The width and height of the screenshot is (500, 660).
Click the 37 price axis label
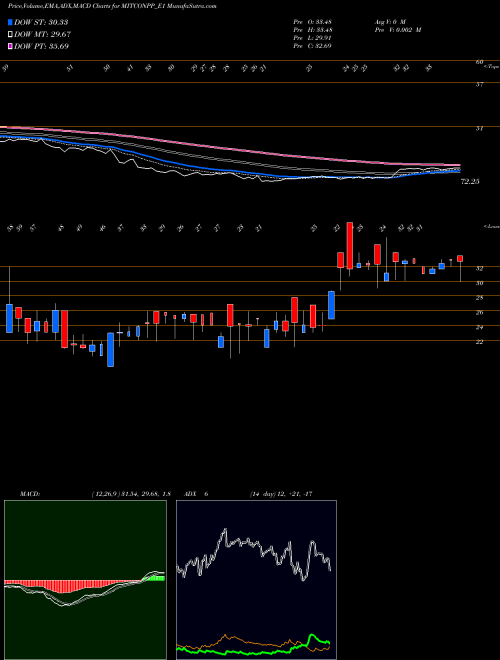tap(479, 85)
